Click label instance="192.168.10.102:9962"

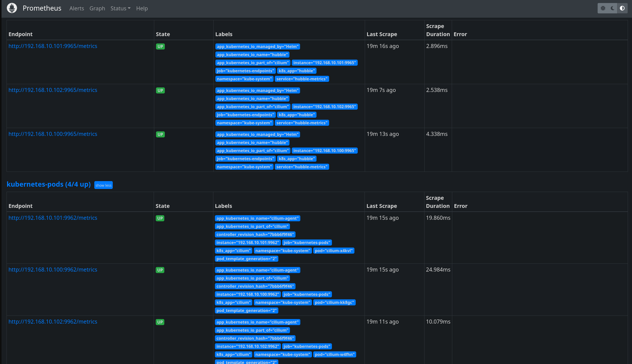pyautogui.click(x=248, y=346)
